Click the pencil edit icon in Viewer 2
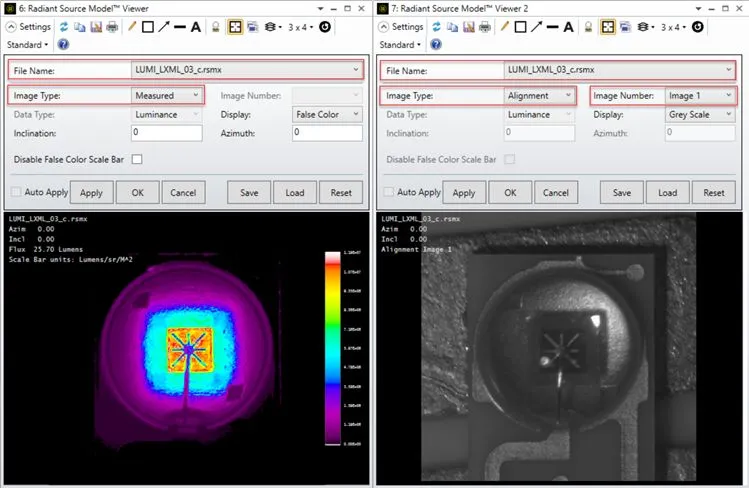The width and height of the screenshot is (749, 488). (505, 27)
